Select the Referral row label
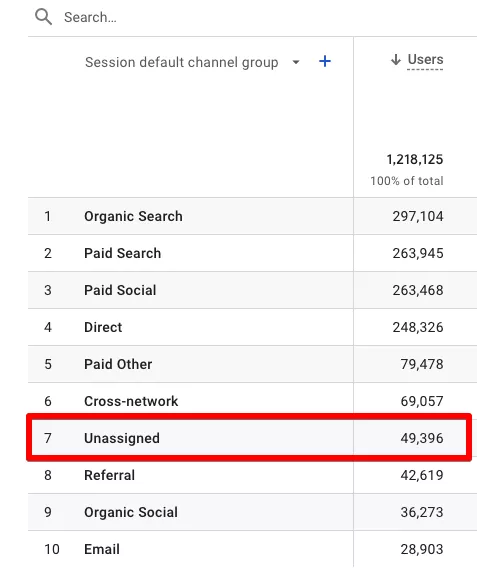The width and height of the screenshot is (477, 587). pos(109,475)
